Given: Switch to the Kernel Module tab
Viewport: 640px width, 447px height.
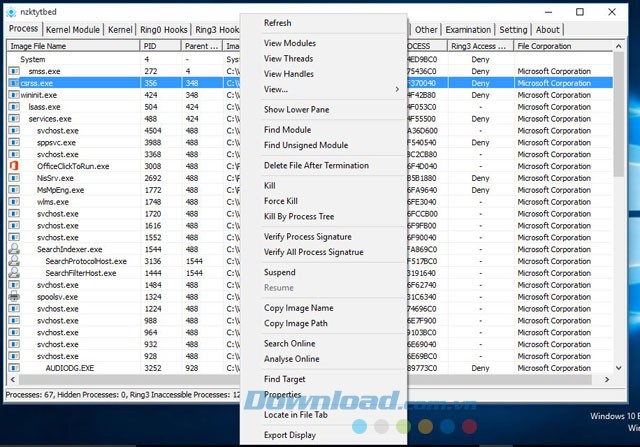Looking at the screenshot, I should [73, 30].
